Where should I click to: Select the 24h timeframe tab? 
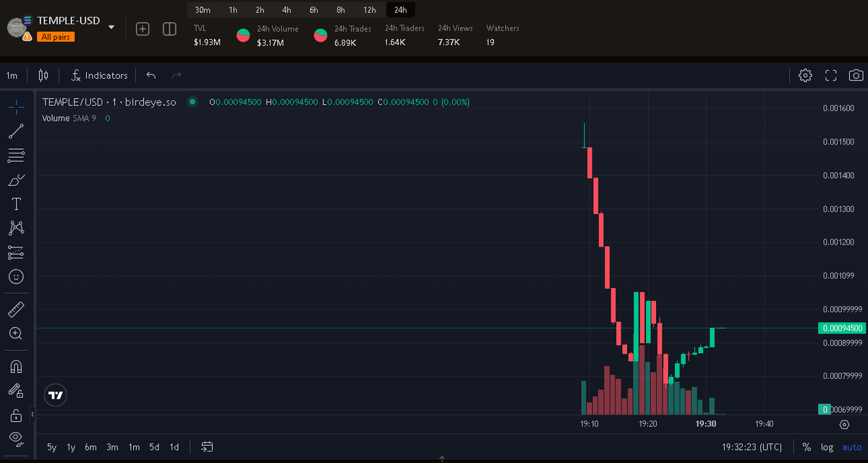[x=401, y=10]
